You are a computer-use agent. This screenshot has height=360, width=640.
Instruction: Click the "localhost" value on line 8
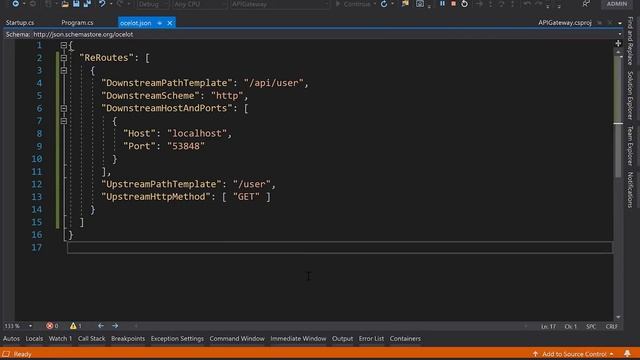(196, 133)
